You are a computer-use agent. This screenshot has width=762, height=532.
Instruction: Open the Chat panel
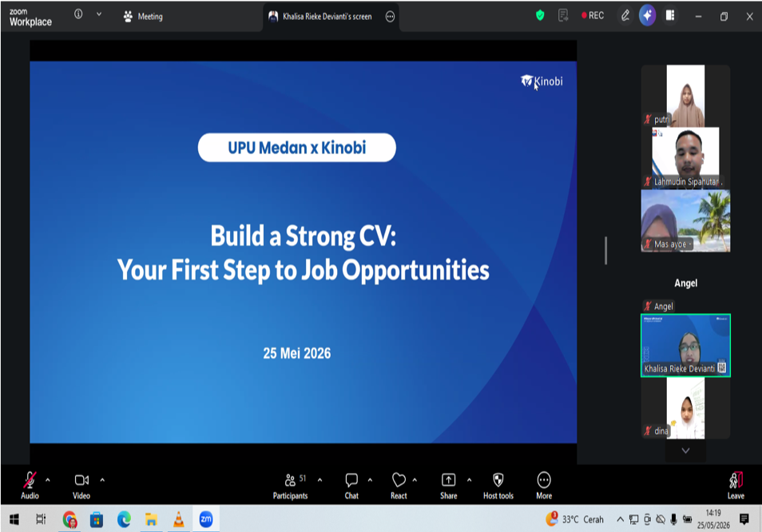click(351, 485)
